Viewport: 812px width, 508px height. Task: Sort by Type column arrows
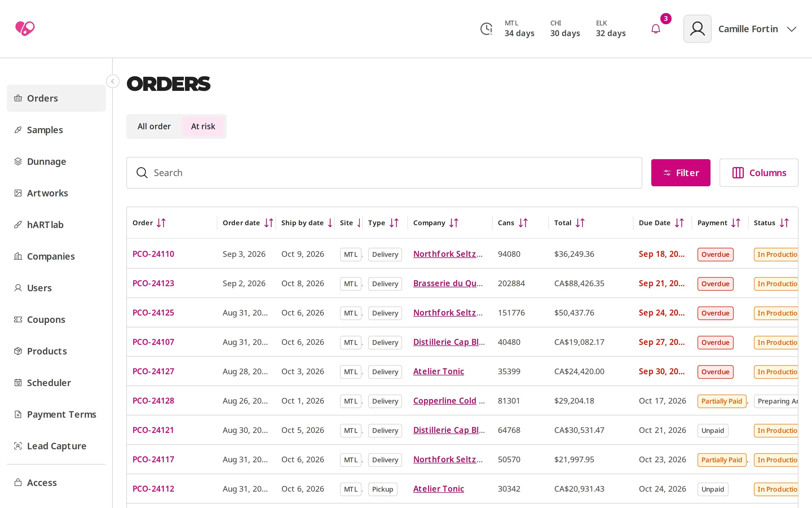[394, 223]
